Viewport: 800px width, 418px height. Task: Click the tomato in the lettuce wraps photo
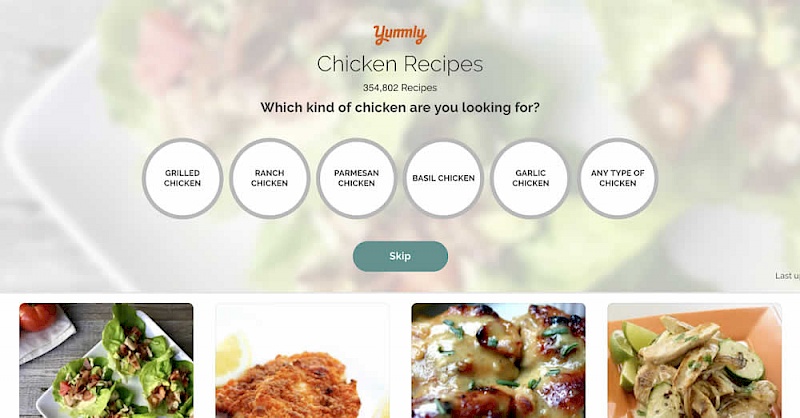tap(37, 316)
